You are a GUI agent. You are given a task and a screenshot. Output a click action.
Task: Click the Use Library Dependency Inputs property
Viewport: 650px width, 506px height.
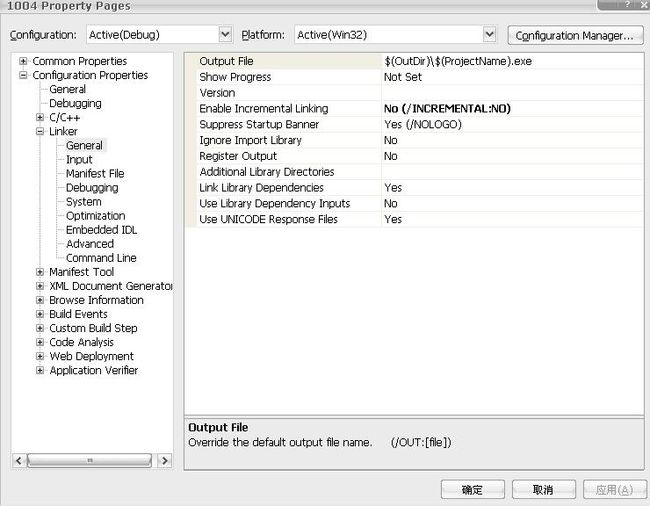pyautogui.click(x=274, y=203)
